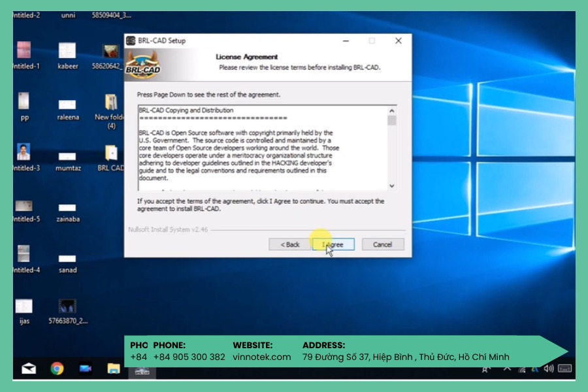Open File Explorer from the taskbar
This screenshot has height=392, width=588.
[113, 368]
